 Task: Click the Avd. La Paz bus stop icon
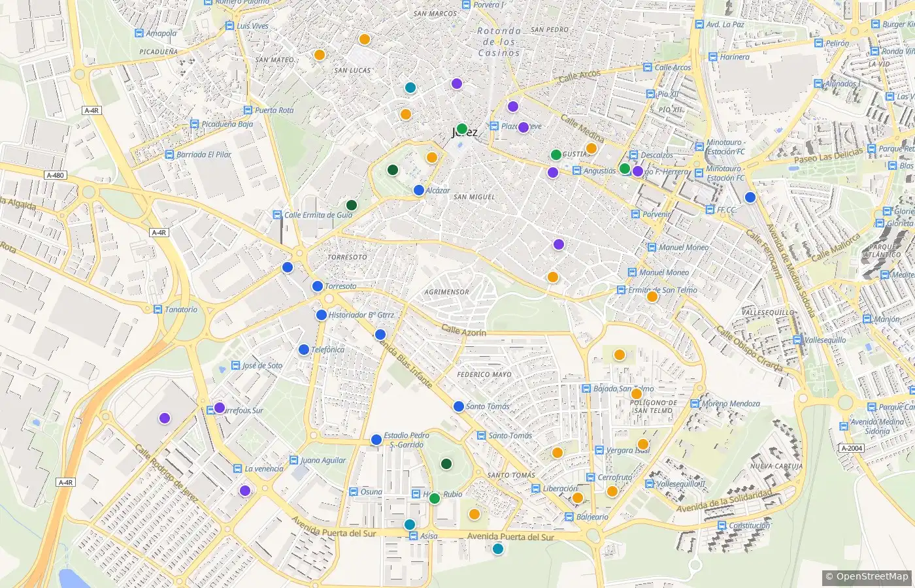tap(699, 25)
